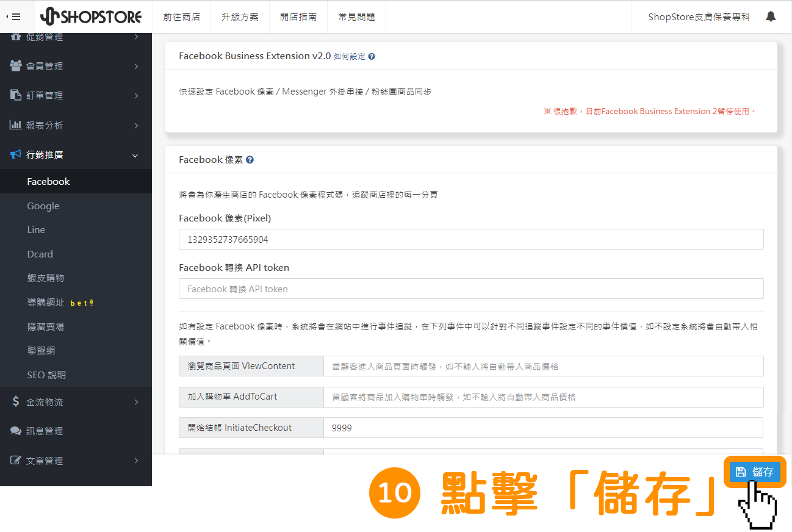
Task: Open 開店指南 in top nav
Action: [x=298, y=16]
